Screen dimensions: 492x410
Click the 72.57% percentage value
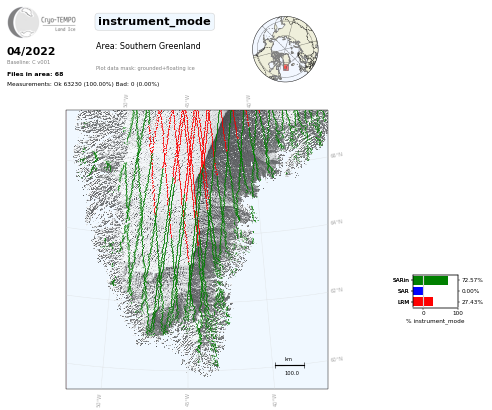click(x=472, y=280)
